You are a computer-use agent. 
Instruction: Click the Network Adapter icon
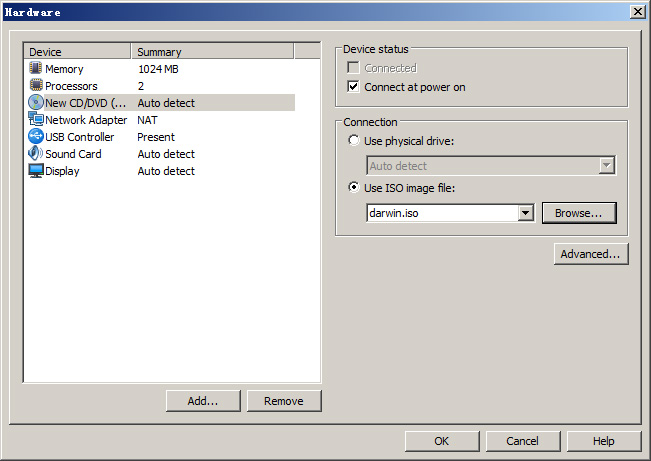[x=36, y=119]
